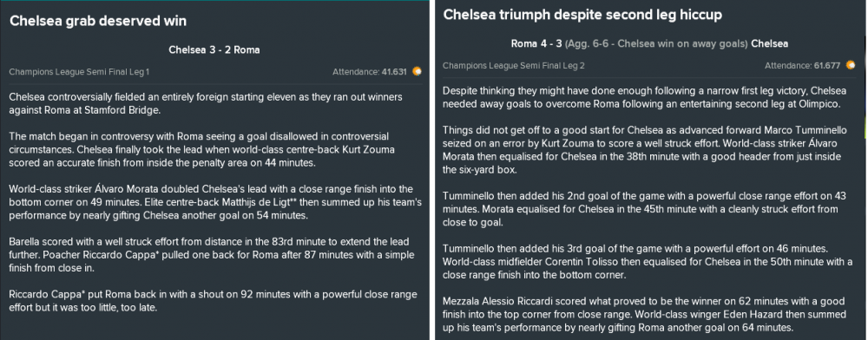This screenshot has height=340, width=868.
Task: Open the 'Chelsea triumph despite second leg hiccup' headline
Action: 582,15
